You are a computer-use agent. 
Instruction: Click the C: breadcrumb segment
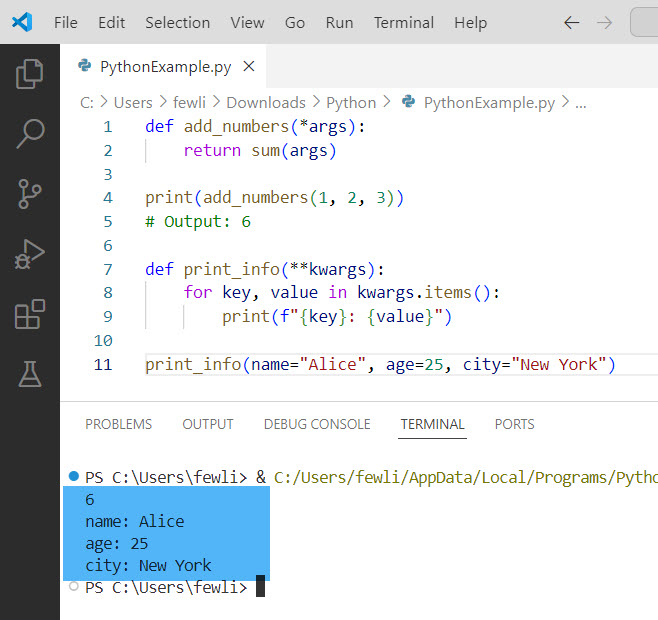tap(87, 103)
